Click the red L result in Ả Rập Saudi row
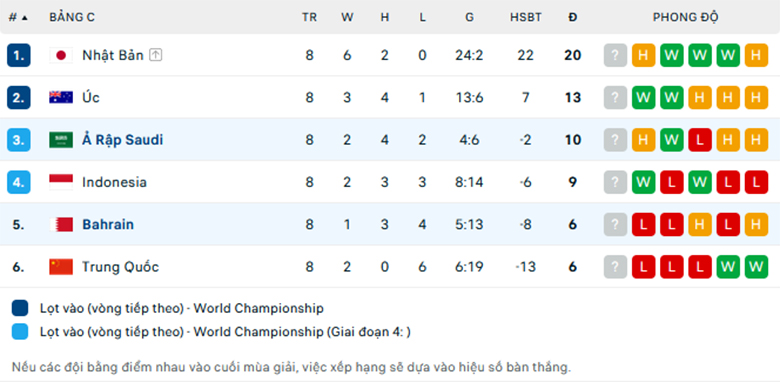This screenshot has height=382, width=780. pyautogui.click(x=700, y=140)
